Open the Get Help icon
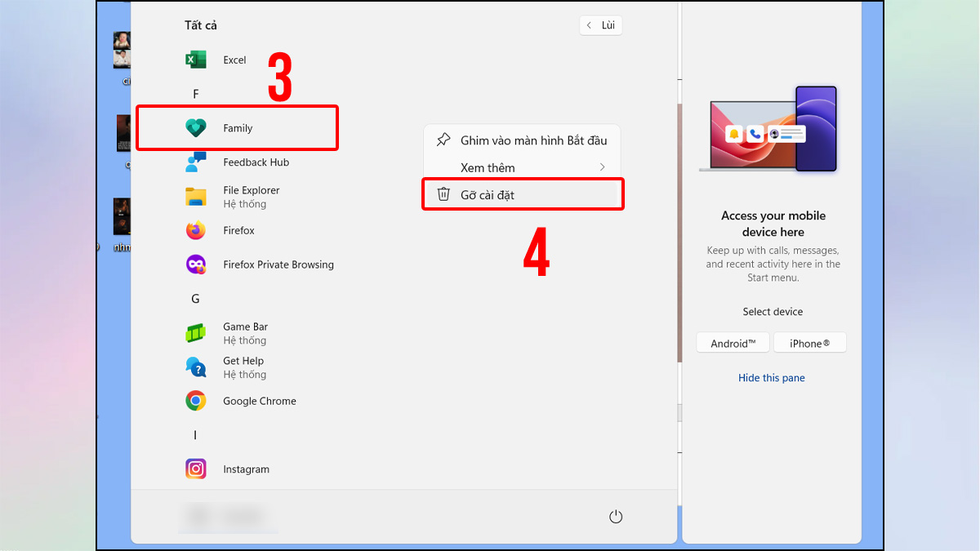Screen dimensions: 980x551 click(x=195, y=367)
